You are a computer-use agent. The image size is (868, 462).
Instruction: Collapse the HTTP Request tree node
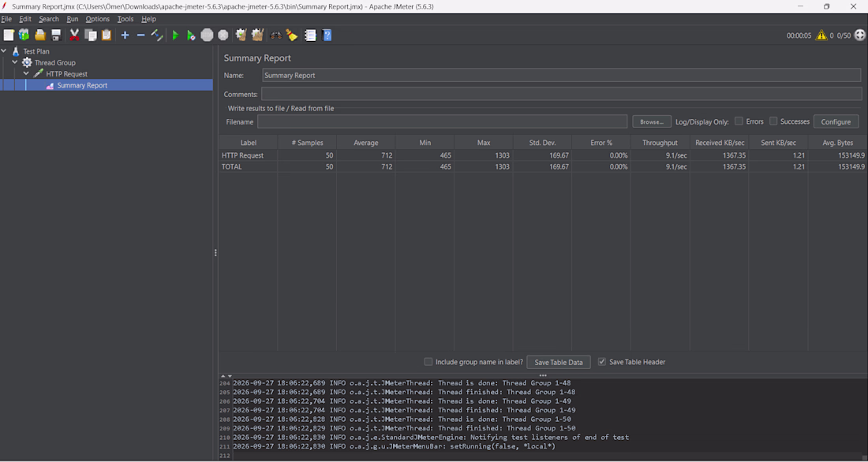(26, 73)
